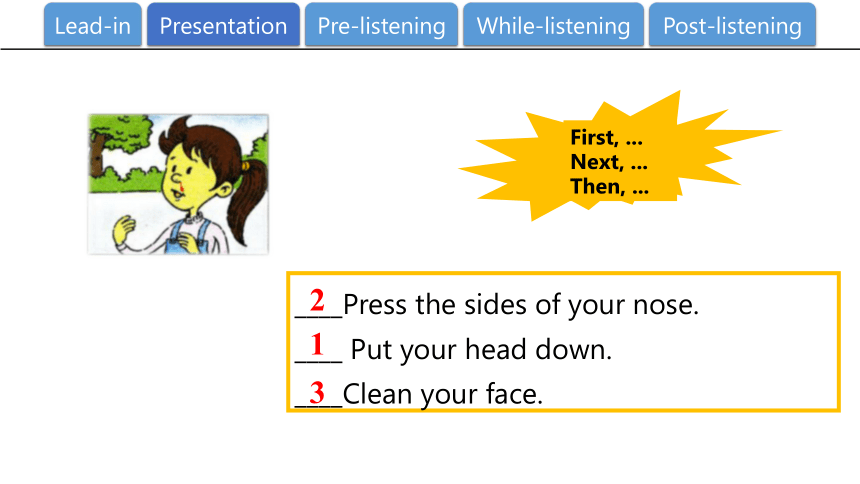
Task: Select the Pre-listening tab
Action: pos(381,25)
